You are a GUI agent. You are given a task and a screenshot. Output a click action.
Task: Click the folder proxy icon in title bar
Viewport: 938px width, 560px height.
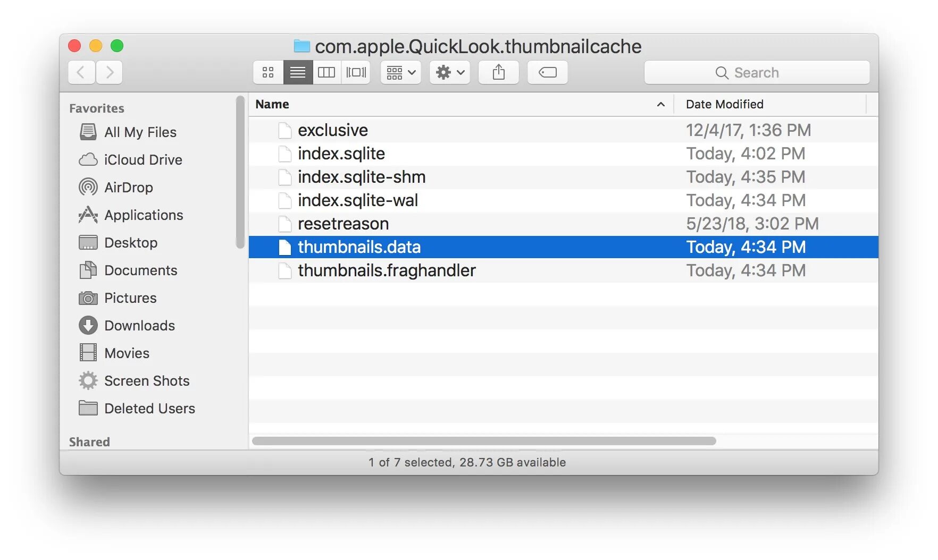(301, 46)
